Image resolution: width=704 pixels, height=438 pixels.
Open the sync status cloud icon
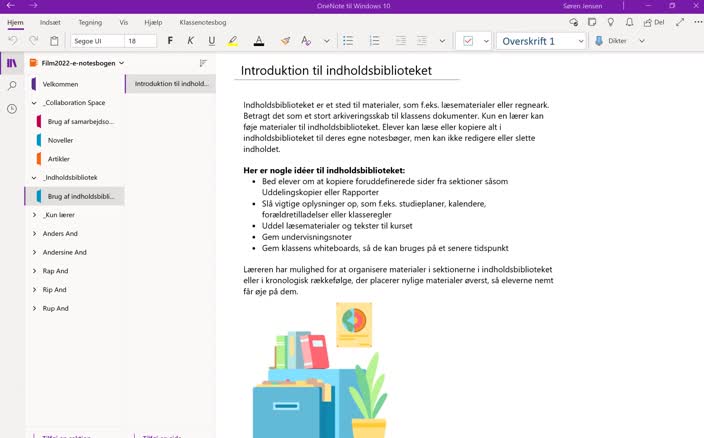(573, 22)
